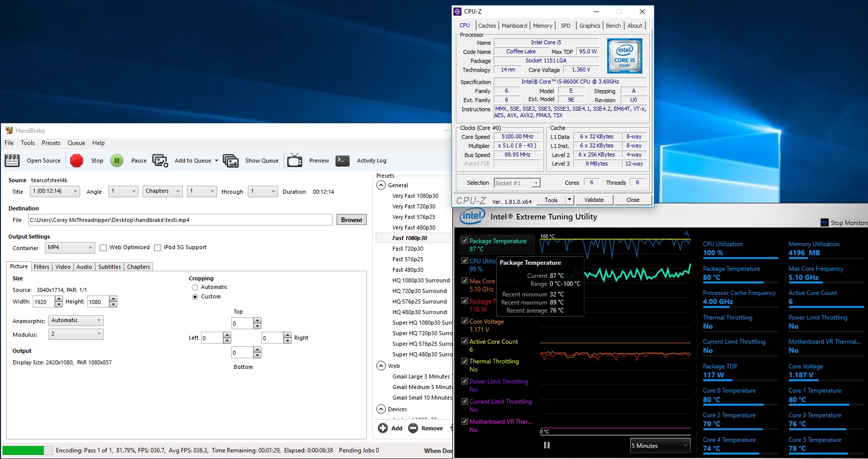This screenshot has height=459, width=868.
Task: Open the Activity Log terminal icon
Action: (343, 161)
